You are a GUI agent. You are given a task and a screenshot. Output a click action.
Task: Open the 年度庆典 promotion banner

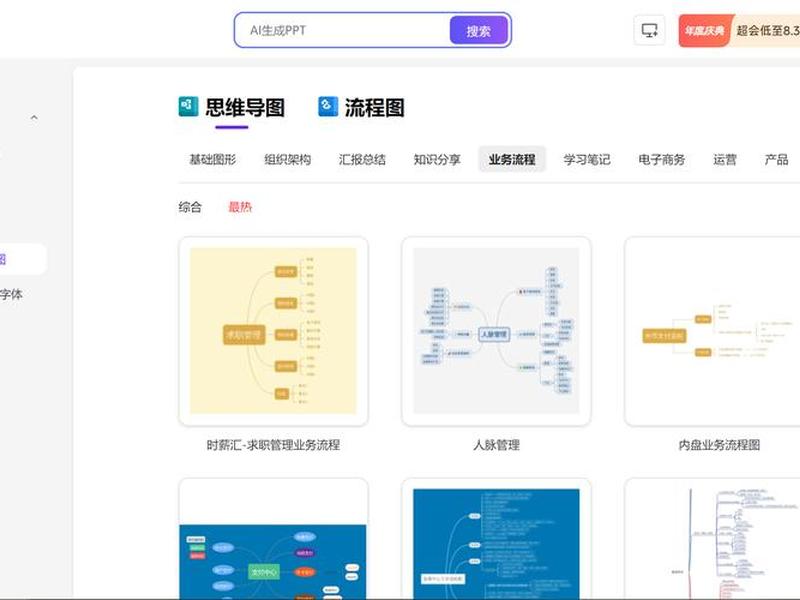click(x=739, y=31)
